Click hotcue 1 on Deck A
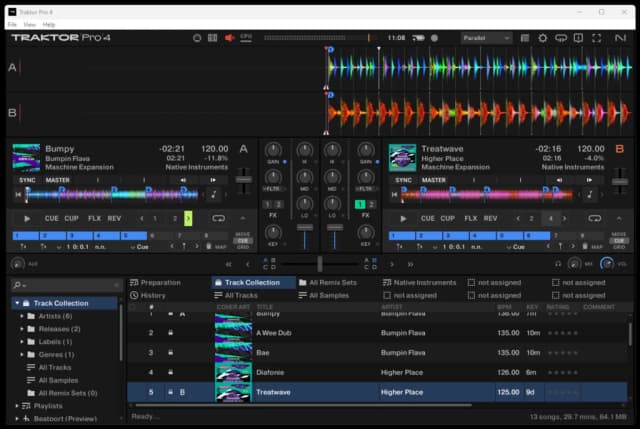640x429 pixels. (x=25, y=236)
